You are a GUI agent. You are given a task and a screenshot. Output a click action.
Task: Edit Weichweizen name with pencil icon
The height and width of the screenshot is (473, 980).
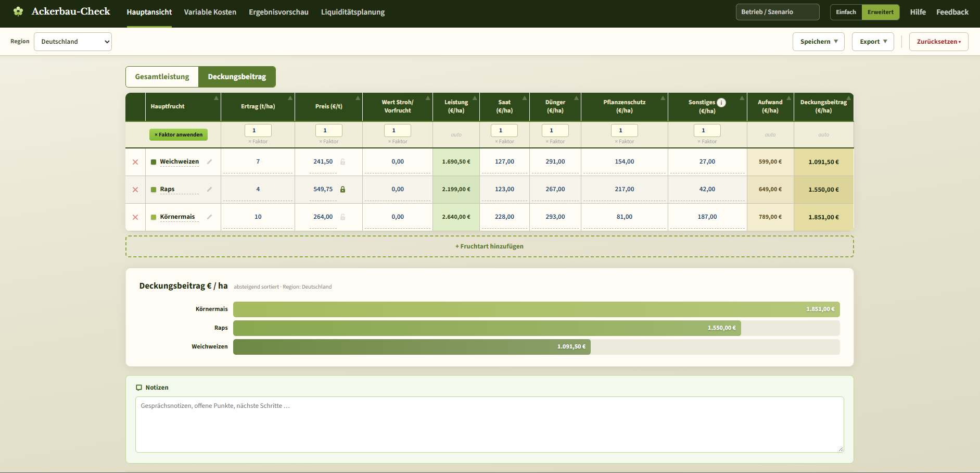pos(209,161)
